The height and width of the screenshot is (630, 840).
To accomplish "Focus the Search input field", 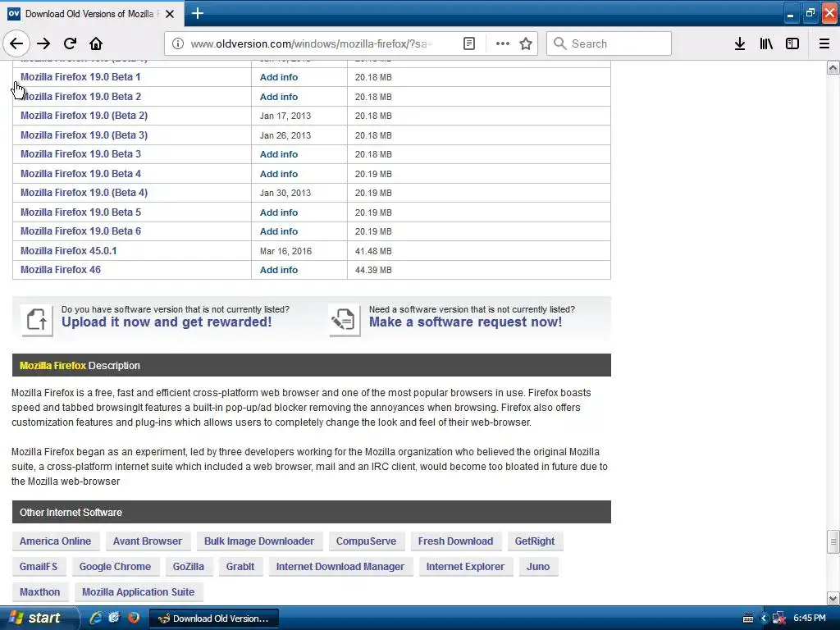I will pyautogui.click(x=609, y=43).
